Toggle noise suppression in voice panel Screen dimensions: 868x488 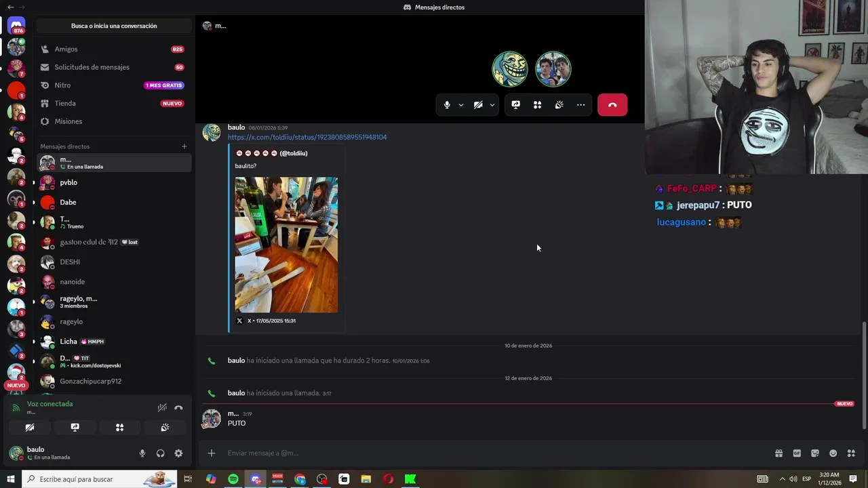pos(162,407)
